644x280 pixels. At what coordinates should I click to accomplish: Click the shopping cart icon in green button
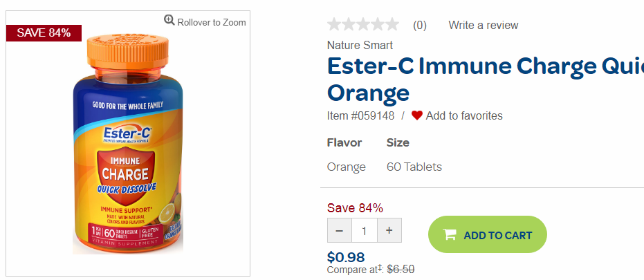tap(450, 234)
